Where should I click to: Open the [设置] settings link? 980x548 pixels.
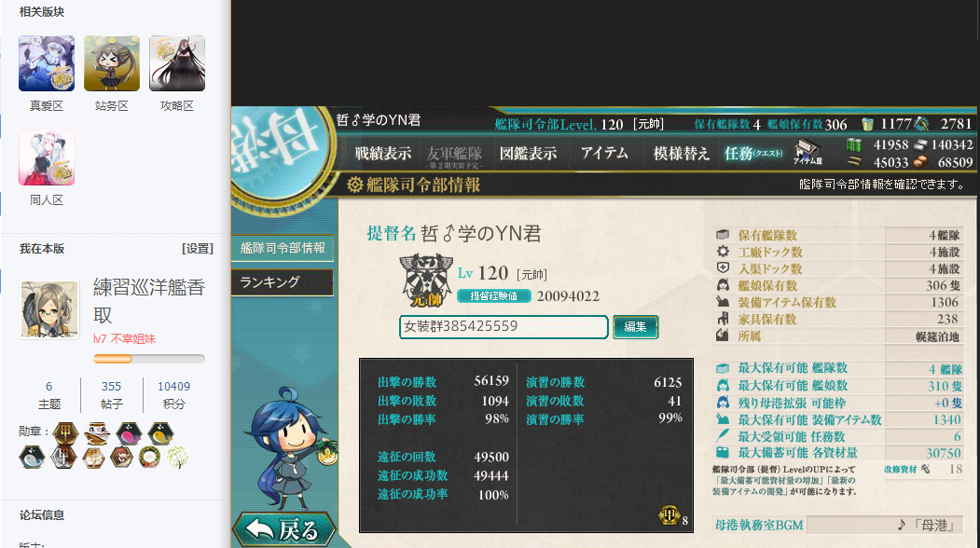tap(198, 249)
